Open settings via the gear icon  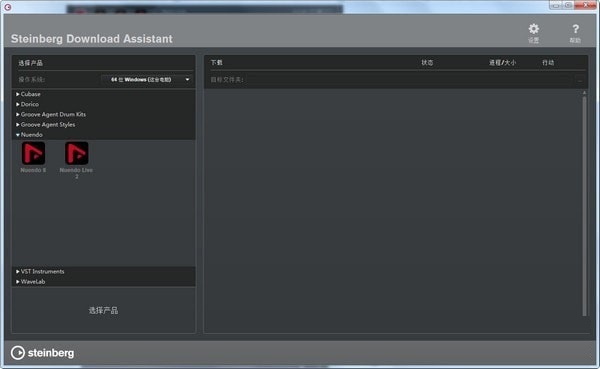[x=533, y=29]
